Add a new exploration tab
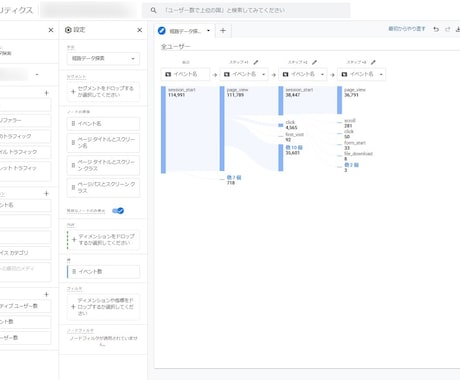 point(223,31)
